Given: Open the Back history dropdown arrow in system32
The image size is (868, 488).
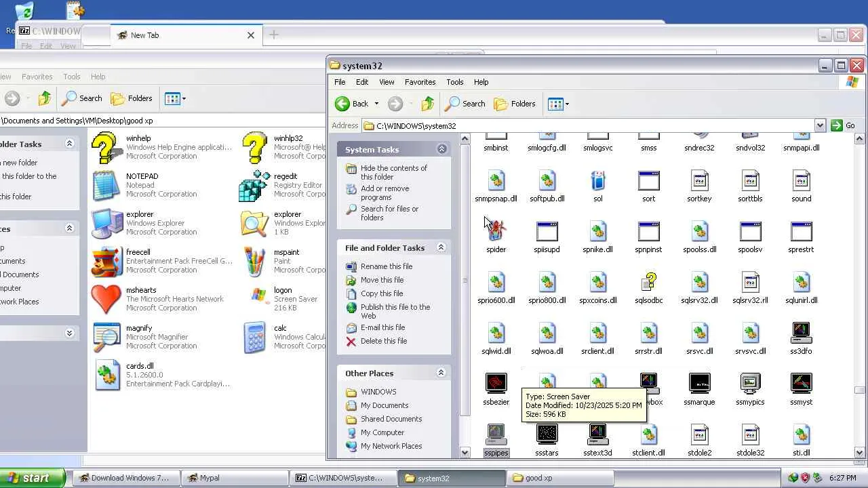Looking at the screenshot, I should coord(376,104).
